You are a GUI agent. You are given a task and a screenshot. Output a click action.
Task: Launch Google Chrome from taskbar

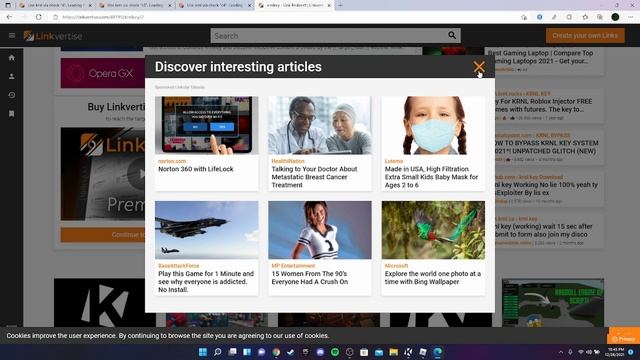[276, 352]
